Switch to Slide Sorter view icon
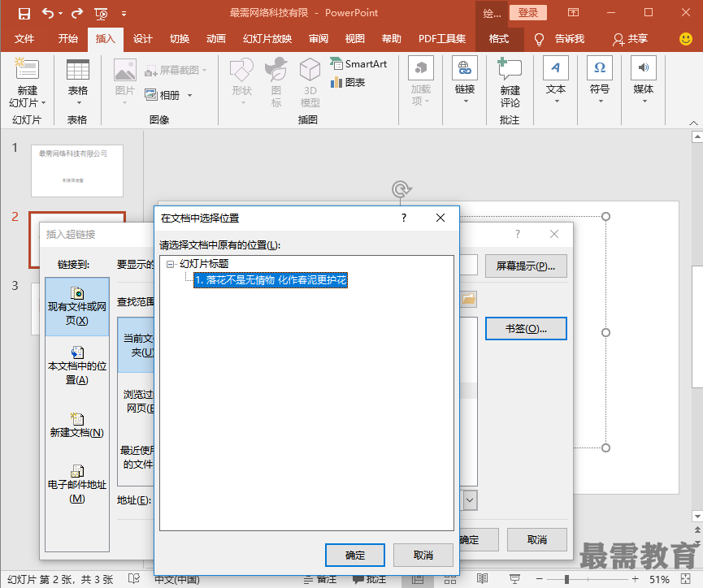 [x=450, y=579]
